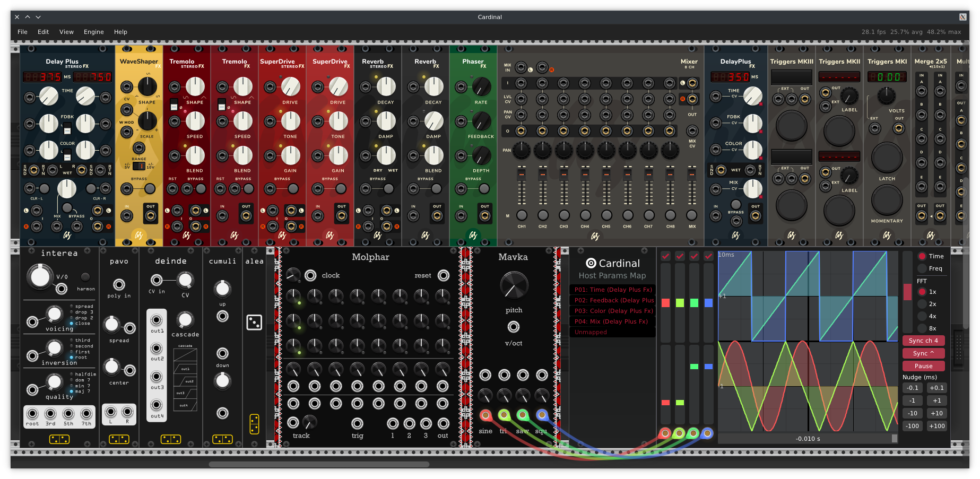Select Freq mode on the oscilloscope
Viewport: 980px width, 479px height.
pyautogui.click(x=922, y=268)
